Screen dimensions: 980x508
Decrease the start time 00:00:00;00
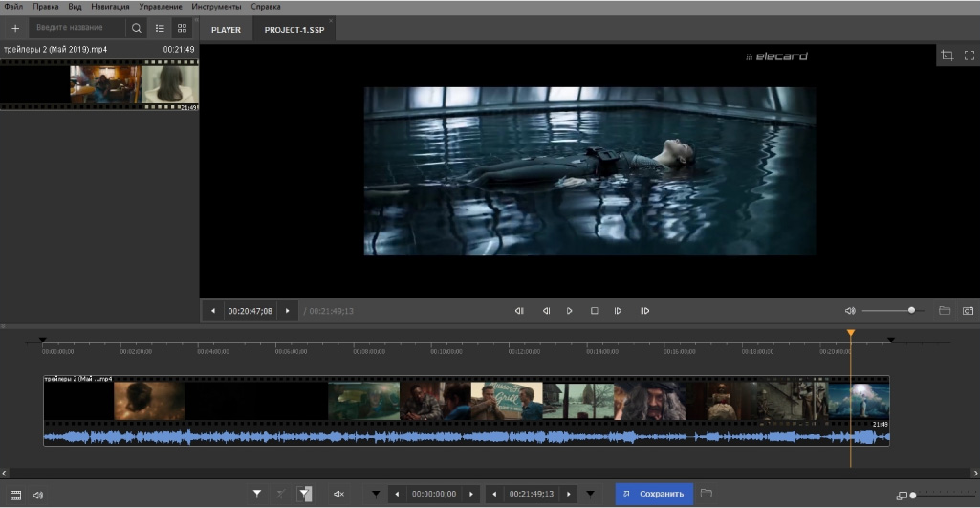point(397,495)
